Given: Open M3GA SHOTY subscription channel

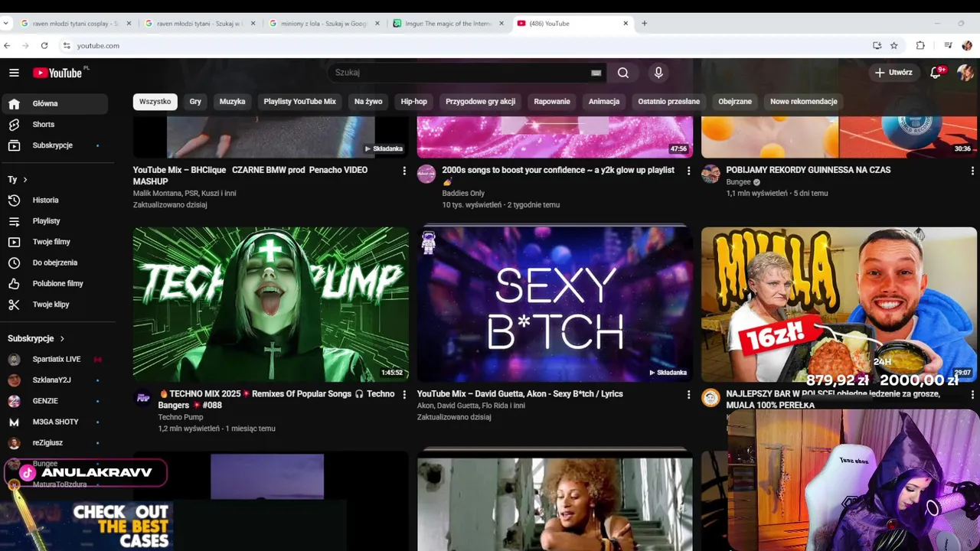Looking at the screenshot, I should [x=54, y=422].
